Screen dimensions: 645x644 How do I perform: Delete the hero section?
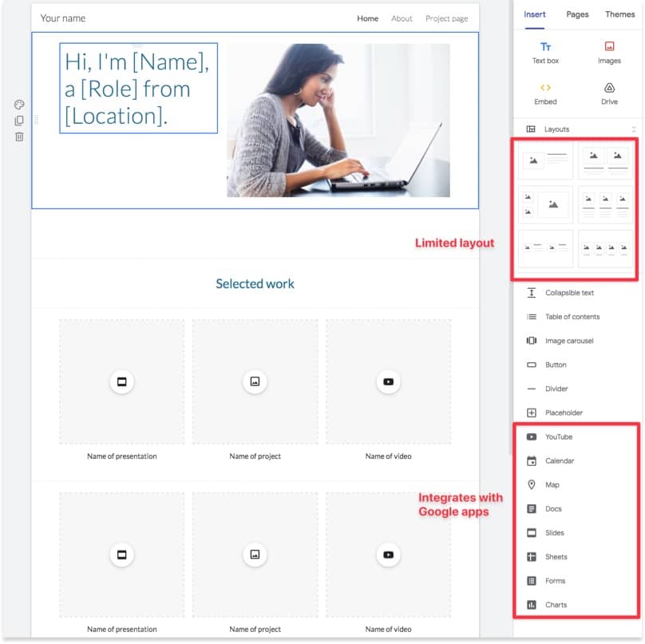click(x=19, y=136)
